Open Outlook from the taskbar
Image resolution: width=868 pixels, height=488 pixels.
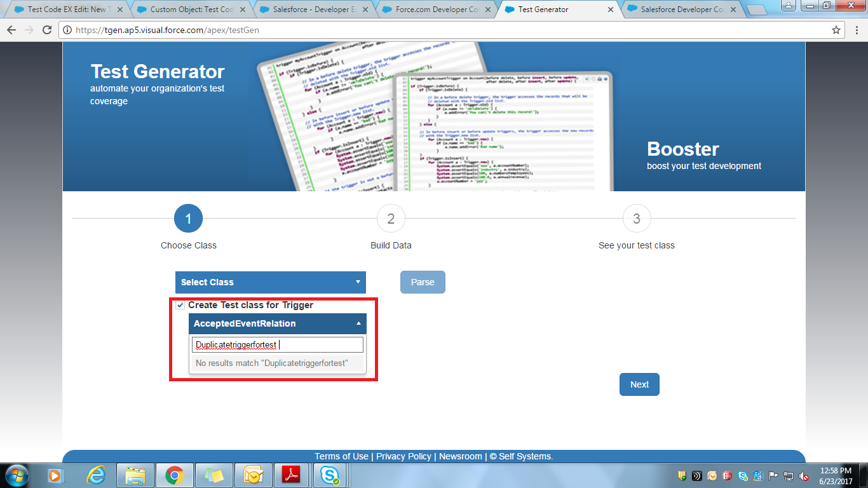click(x=252, y=475)
